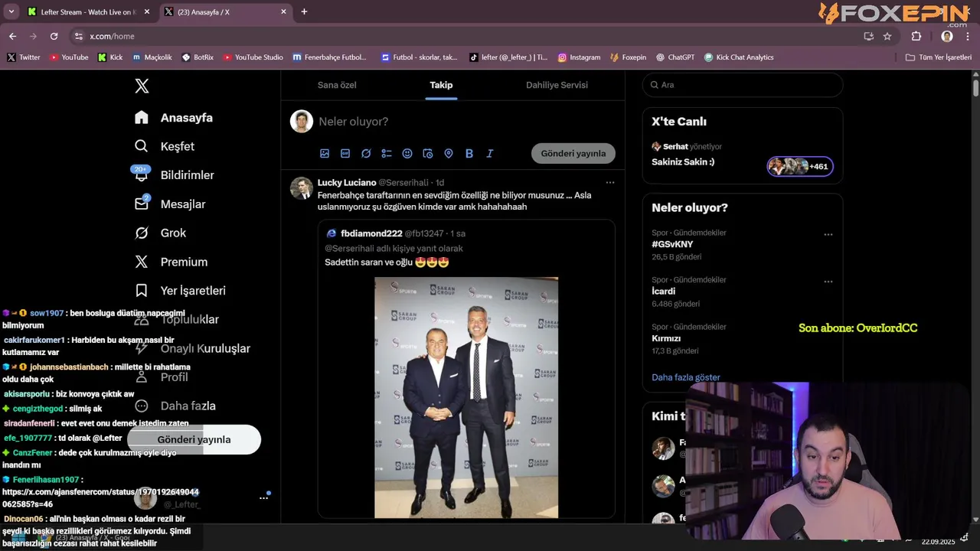
Task: Click the composer profile avatar
Action: point(302,121)
